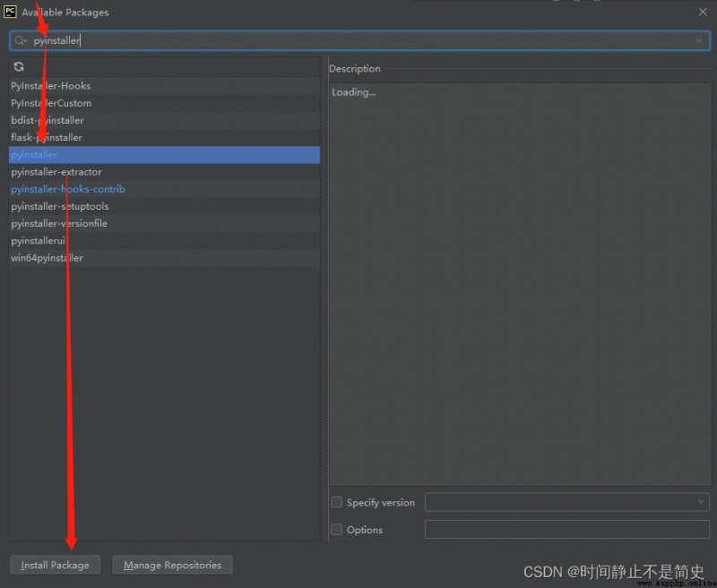
Task: Enable the Specify version checkbox
Action: pyautogui.click(x=337, y=502)
